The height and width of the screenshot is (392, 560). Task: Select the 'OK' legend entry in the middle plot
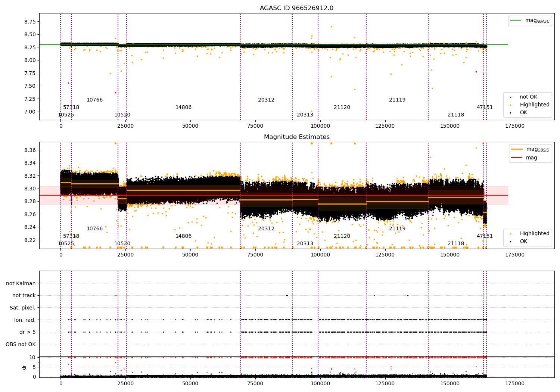pos(523,242)
